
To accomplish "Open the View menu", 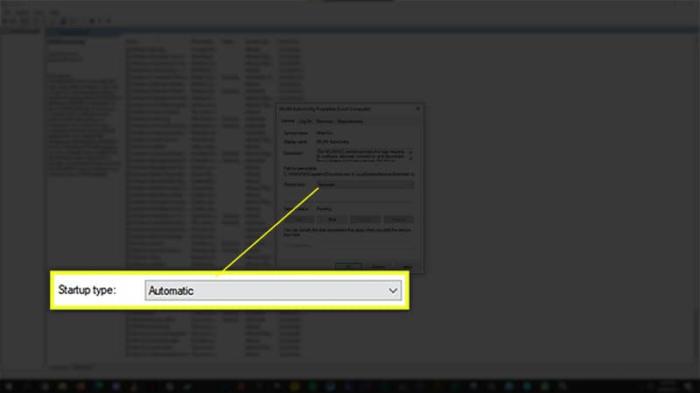I will [x=39, y=13].
